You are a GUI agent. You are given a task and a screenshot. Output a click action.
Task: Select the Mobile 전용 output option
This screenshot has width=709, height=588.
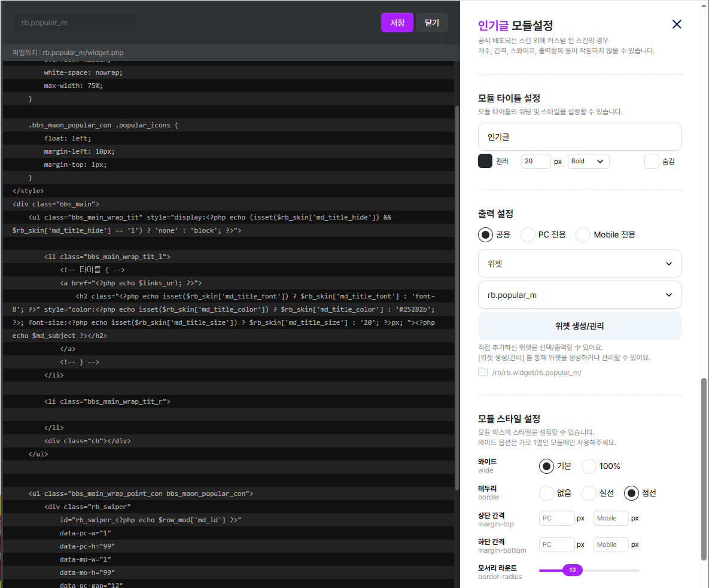pyautogui.click(x=583, y=234)
